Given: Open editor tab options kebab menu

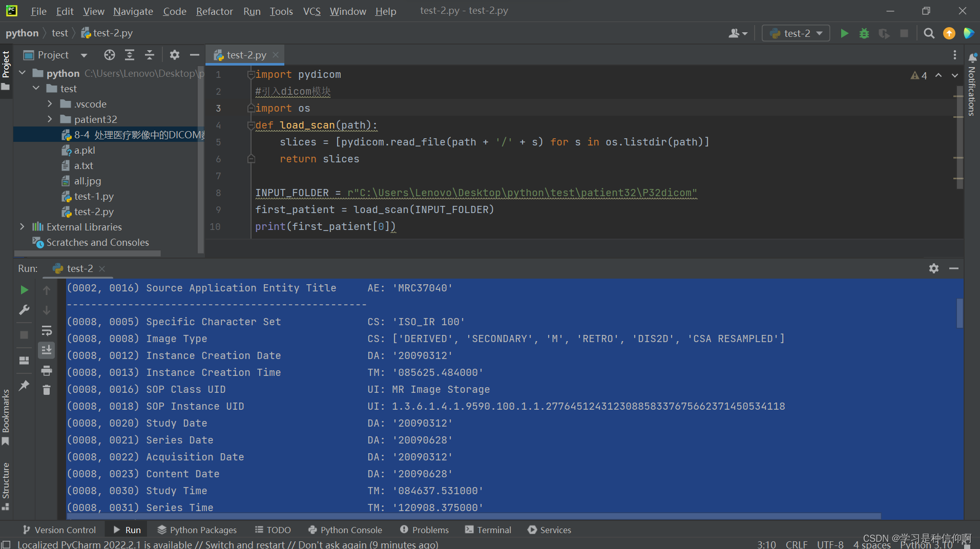Looking at the screenshot, I should tap(955, 55).
